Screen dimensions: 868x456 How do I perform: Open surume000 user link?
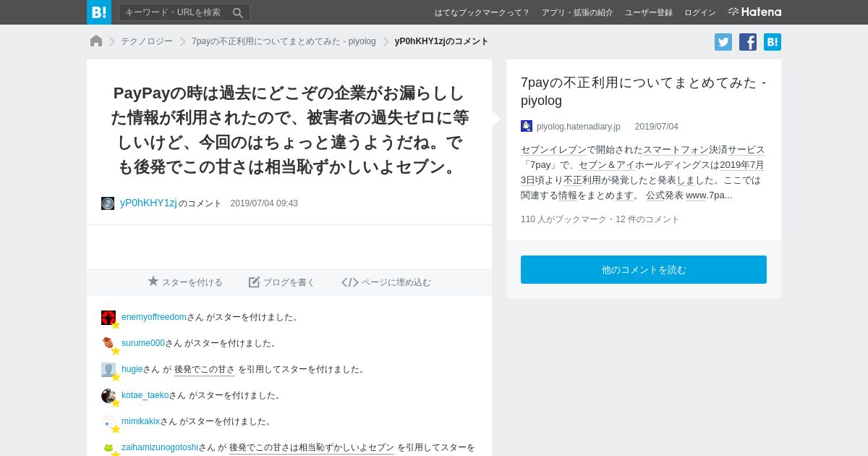point(143,343)
